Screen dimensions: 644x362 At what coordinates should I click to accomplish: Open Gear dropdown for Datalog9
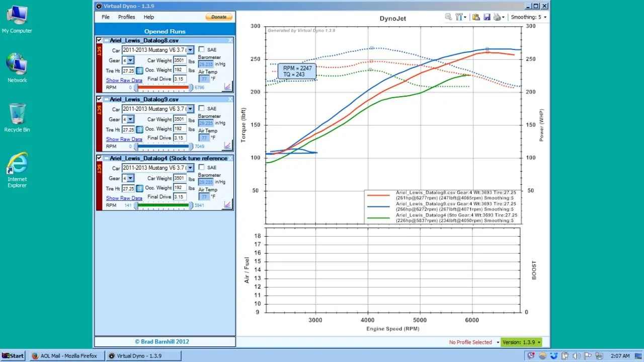pyautogui.click(x=131, y=119)
